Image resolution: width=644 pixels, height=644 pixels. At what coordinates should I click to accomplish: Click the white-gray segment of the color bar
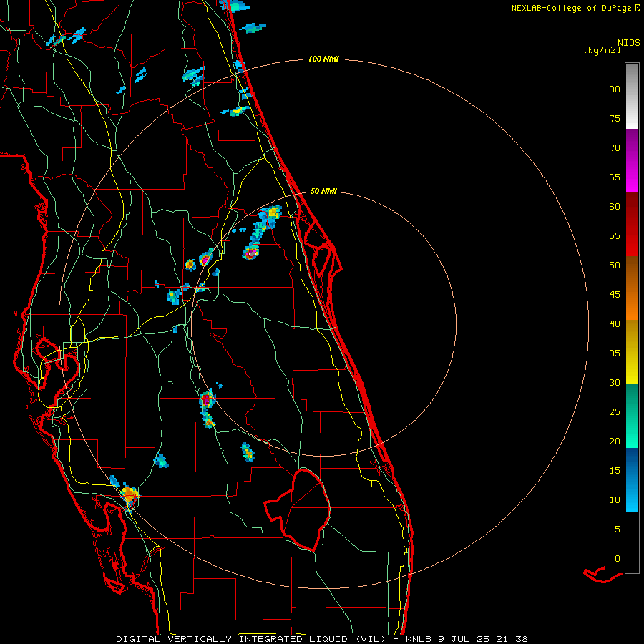tap(632, 96)
